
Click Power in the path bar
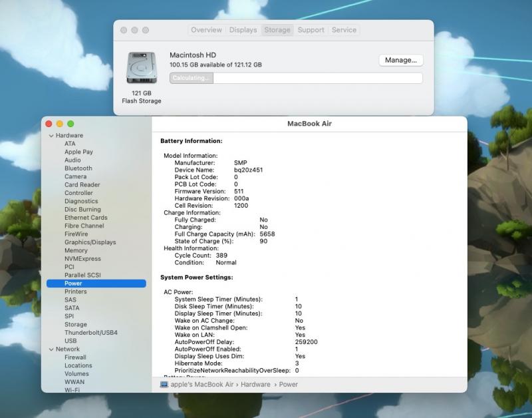pyautogui.click(x=289, y=384)
